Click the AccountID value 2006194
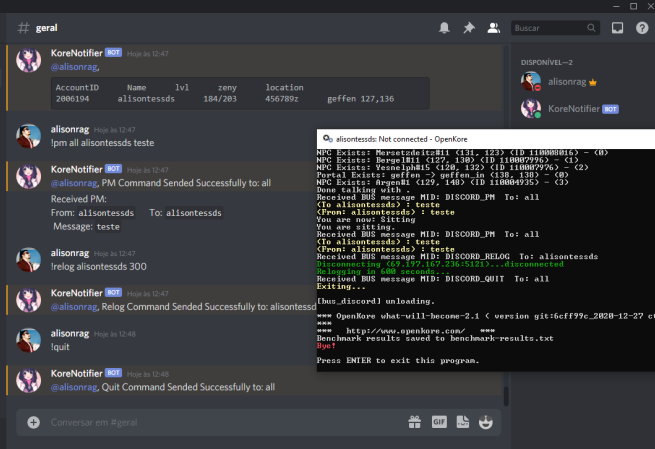 (72, 99)
